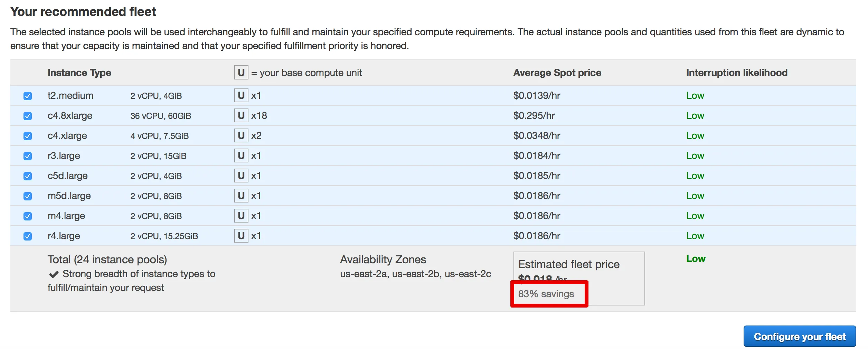Click the base compute unit U icon in header
The width and height of the screenshot is (868, 349).
(x=241, y=73)
